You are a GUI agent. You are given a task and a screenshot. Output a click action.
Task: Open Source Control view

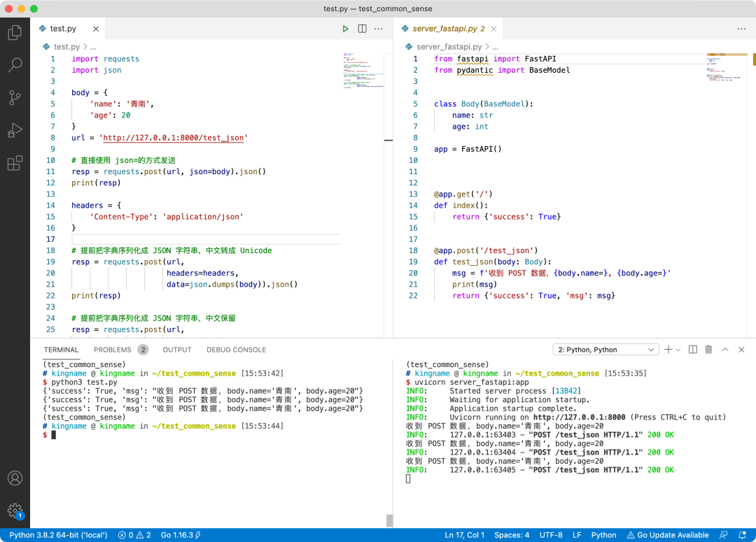15,97
